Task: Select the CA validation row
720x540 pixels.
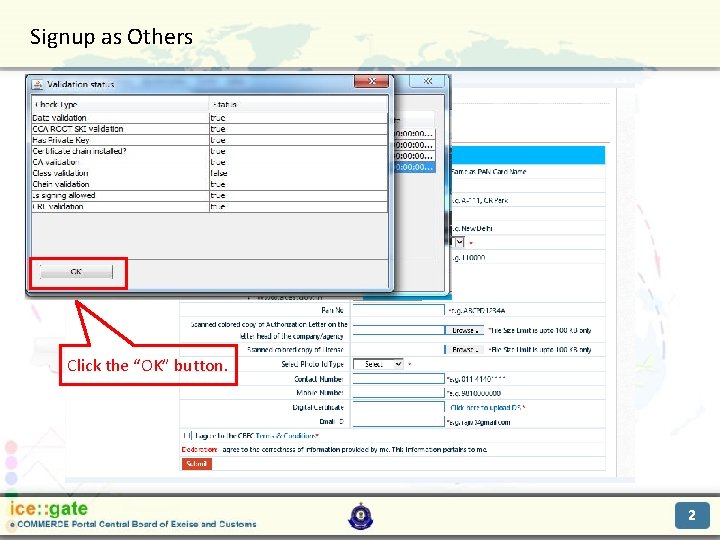Action: coord(209,162)
